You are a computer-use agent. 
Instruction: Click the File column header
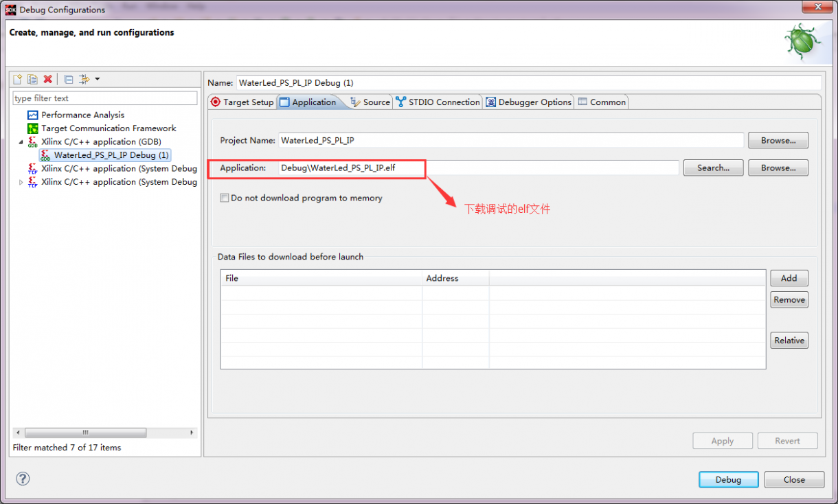(321, 278)
